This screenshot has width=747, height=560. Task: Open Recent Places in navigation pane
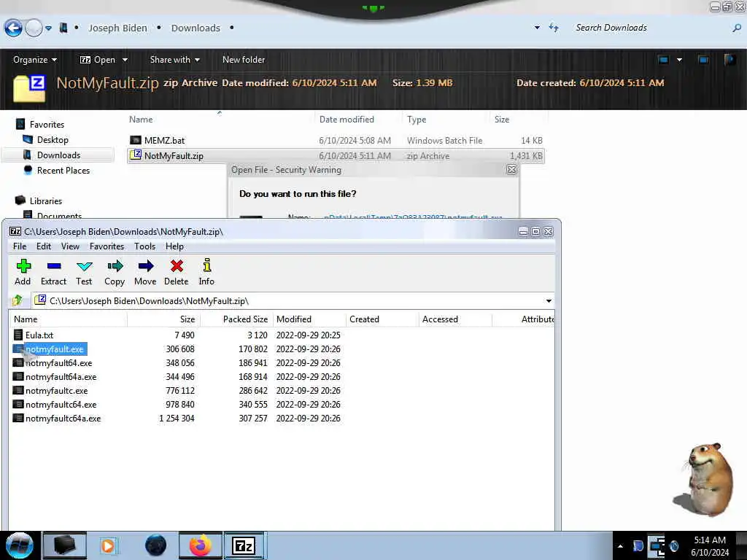click(63, 170)
